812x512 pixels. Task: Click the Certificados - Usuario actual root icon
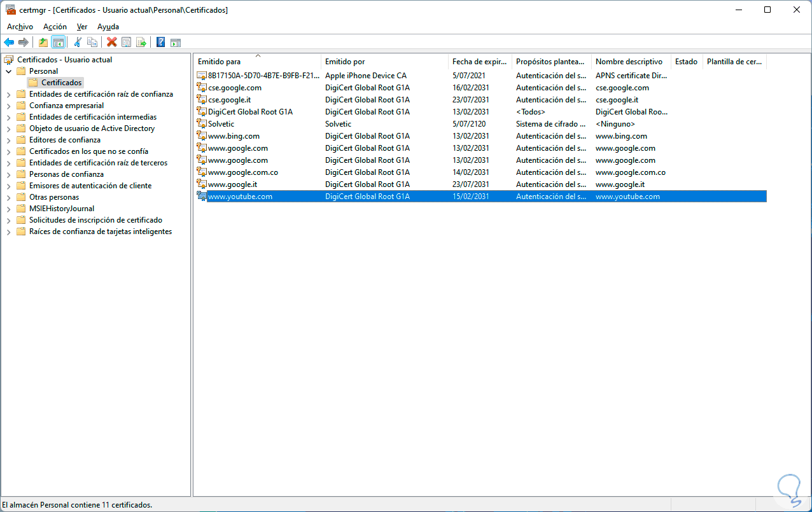pyautogui.click(x=9, y=60)
